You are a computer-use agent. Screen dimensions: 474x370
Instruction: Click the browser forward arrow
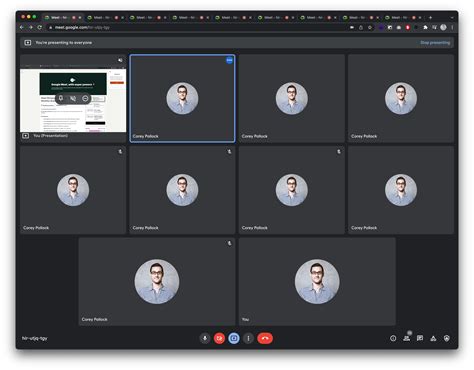pyautogui.click(x=31, y=27)
